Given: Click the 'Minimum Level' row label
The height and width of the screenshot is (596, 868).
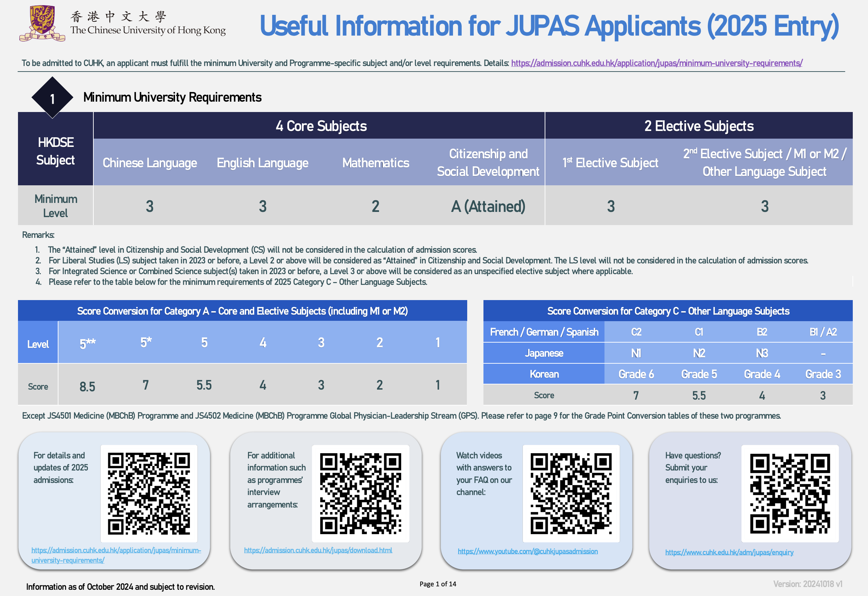Looking at the screenshot, I should tap(56, 206).
